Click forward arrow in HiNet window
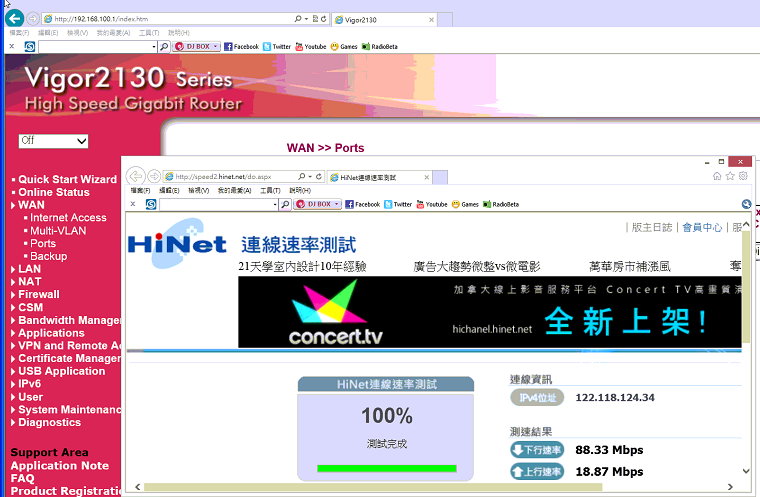 [154, 176]
